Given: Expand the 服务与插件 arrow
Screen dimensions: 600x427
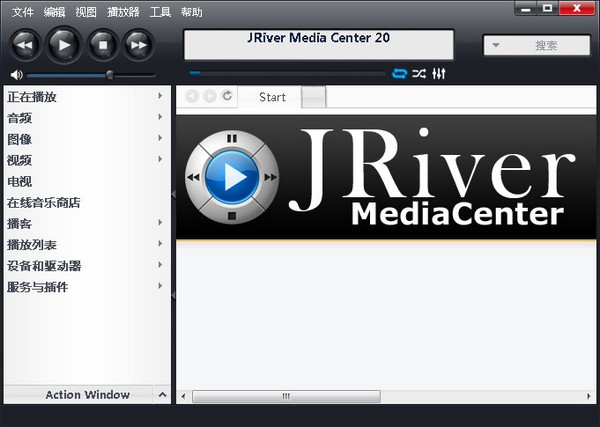Looking at the screenshot, I should 160,285.
